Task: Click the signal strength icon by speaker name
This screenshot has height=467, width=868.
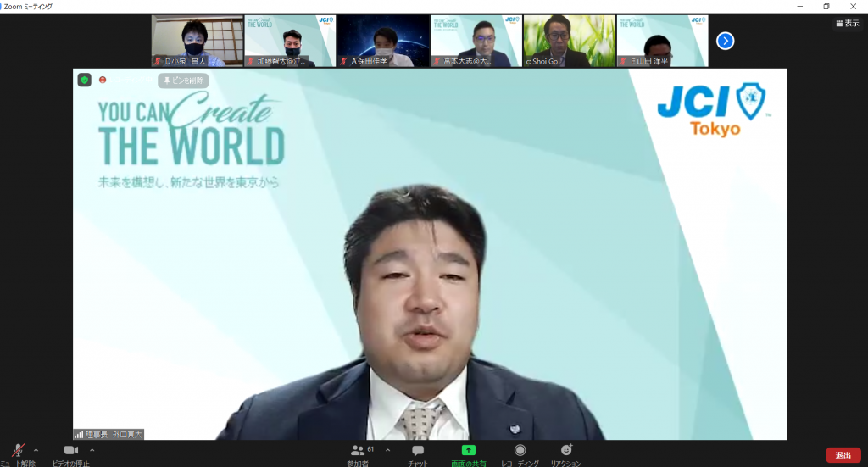Action: click(x=80, y=434)
